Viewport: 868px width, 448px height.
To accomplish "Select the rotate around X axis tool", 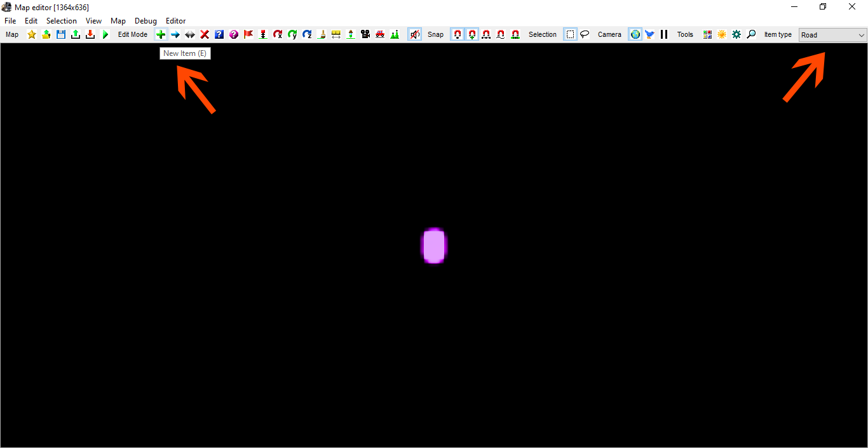I will pos(278,34).
